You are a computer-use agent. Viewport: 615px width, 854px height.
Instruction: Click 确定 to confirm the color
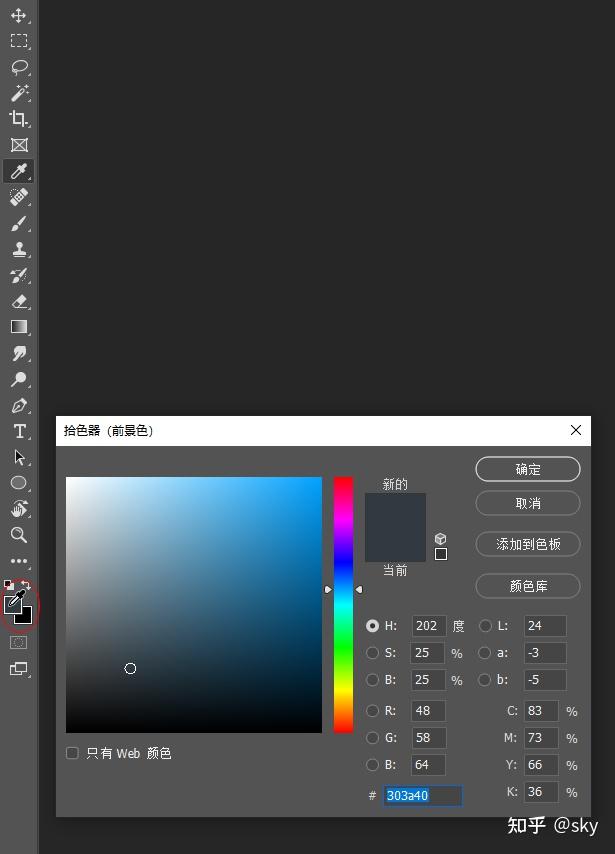point(528,469)
